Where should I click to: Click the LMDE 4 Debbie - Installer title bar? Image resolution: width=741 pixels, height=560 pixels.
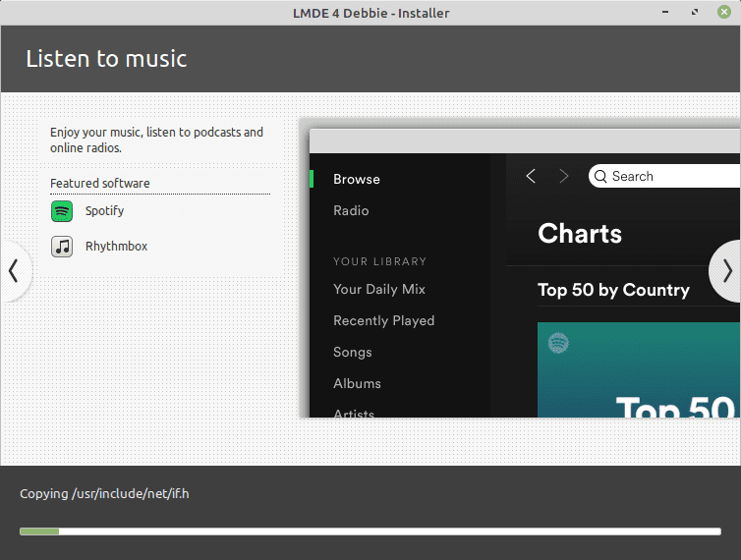pos(370,13)
